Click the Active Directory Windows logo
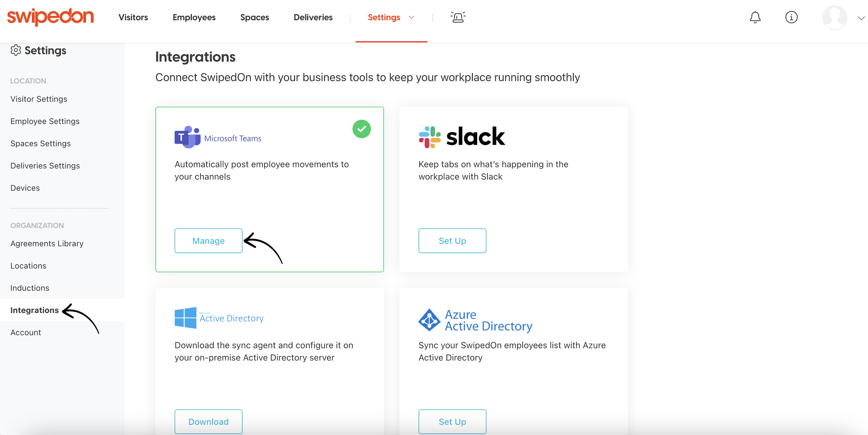 tap(219, 318)
